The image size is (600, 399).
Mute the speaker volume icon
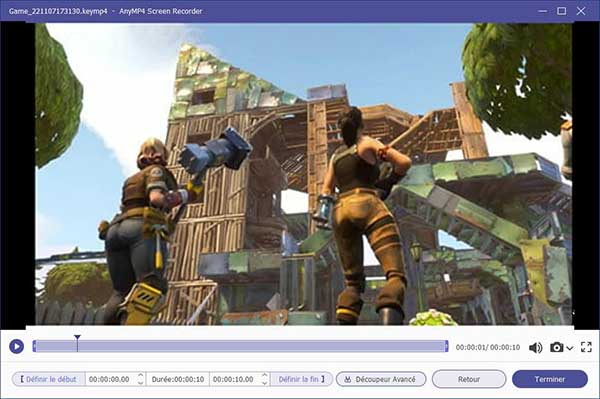point(535,347)
